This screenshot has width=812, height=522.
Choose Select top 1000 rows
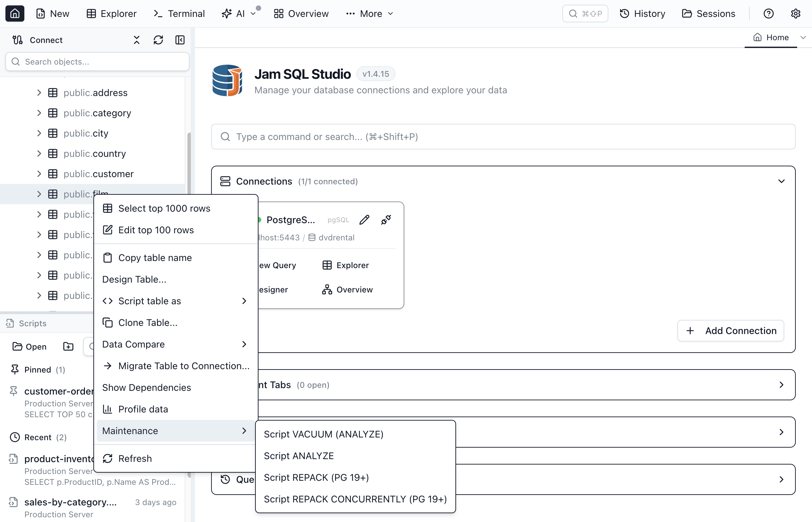click(176, 209)
